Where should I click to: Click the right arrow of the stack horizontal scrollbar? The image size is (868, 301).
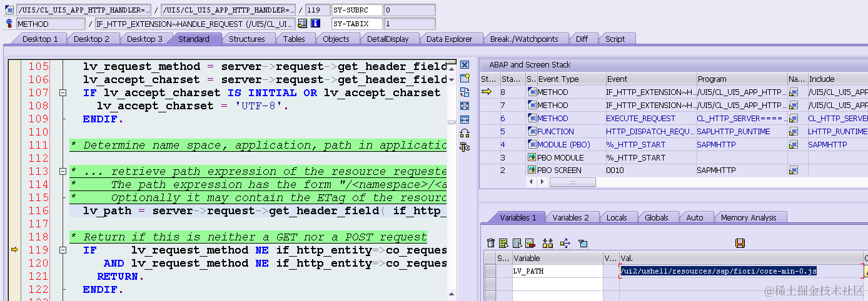click(x=543, y=182)
